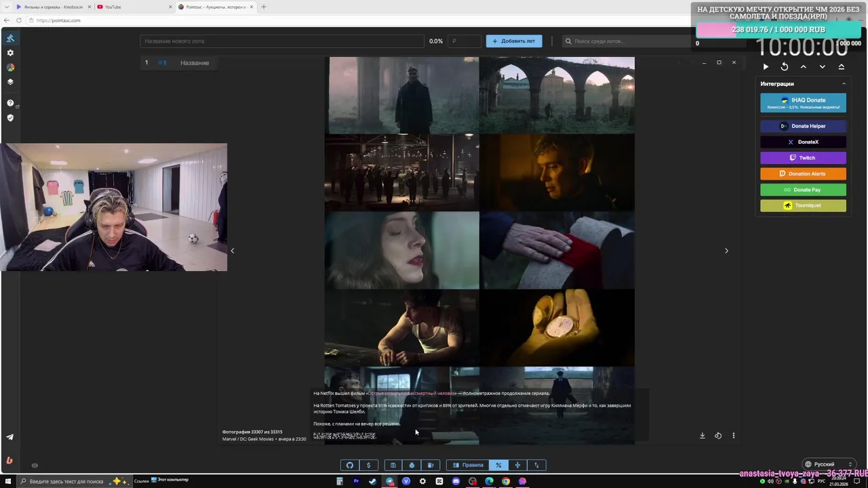
Task: Open Discord from the taskbar
Action: coord(456,481)
